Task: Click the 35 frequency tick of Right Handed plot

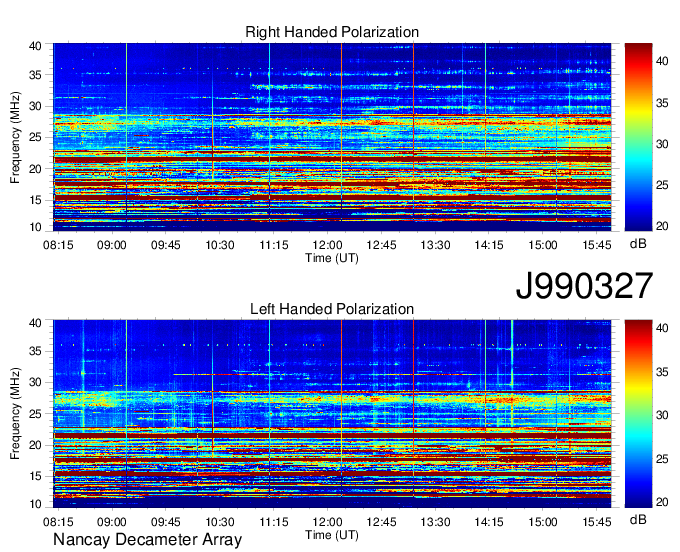Action: [35, 75]
